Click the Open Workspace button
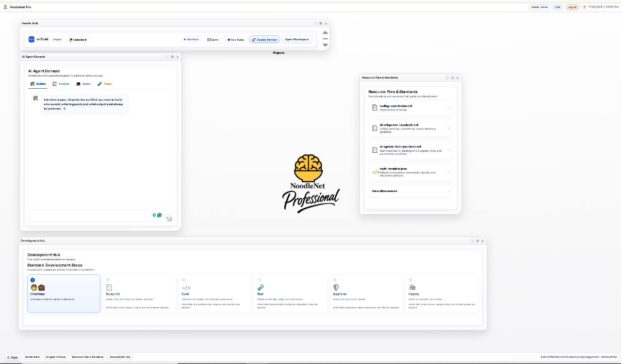Screen dimensions: 621x364 [297, 40]
